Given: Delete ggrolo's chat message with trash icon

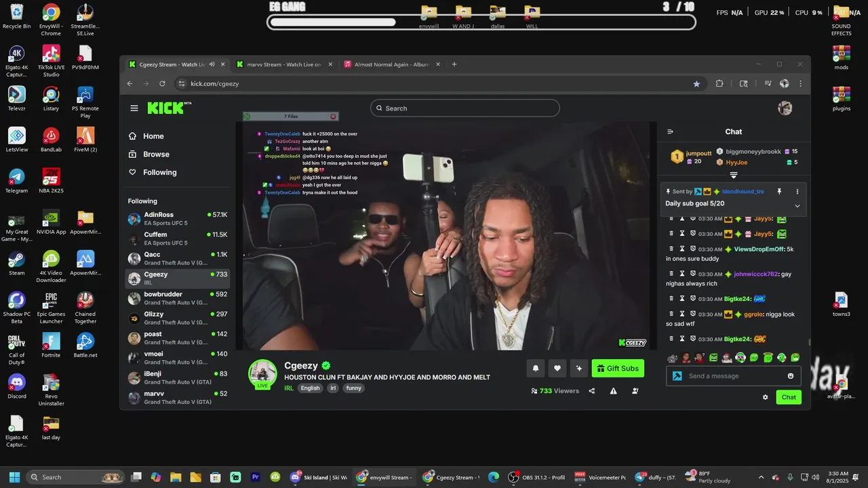Looking at the screenshot, I should 671,314.
